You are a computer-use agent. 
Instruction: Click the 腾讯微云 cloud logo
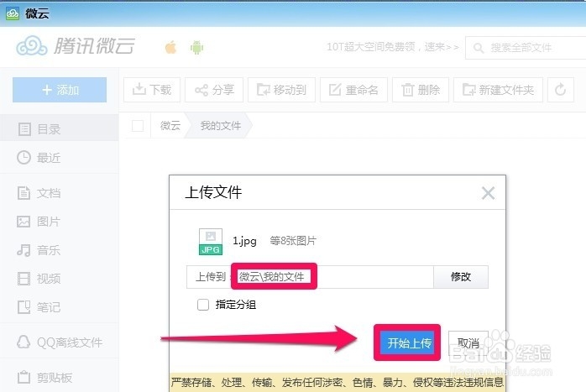click(75, 46)
